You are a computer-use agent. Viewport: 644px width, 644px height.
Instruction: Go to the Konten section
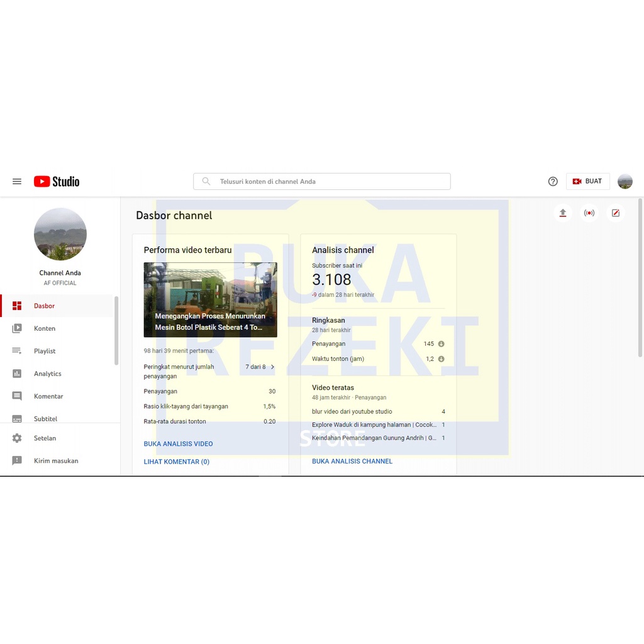tap(45, 328)
